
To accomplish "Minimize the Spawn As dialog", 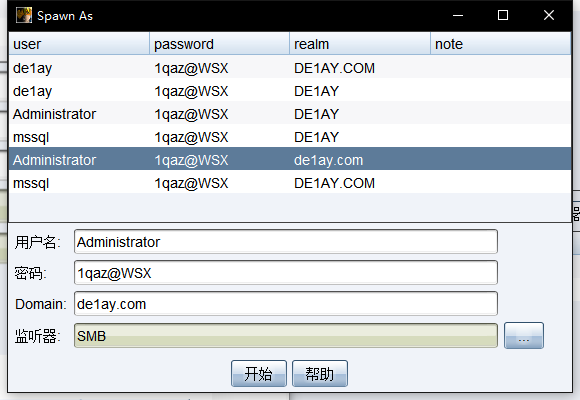I will point(458,15).
